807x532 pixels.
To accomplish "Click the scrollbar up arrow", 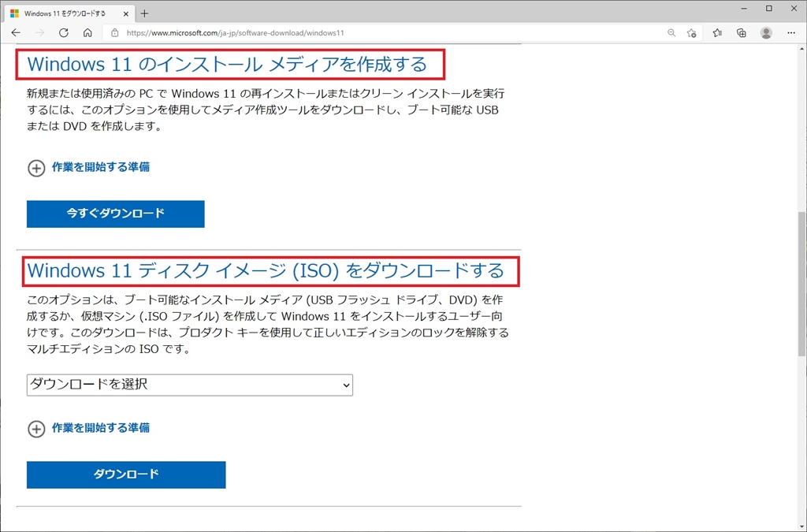I will pos(801,49).
